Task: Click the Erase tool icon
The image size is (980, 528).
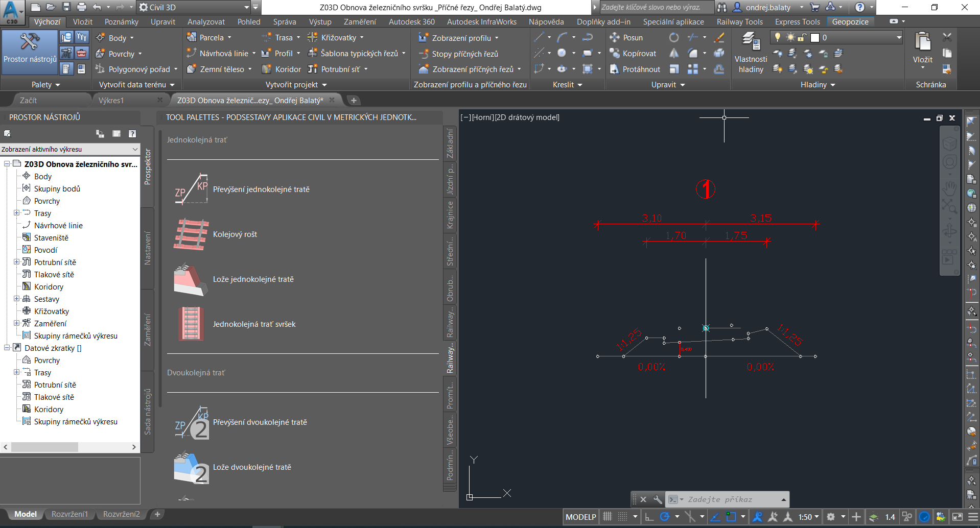Action: [719, 37]
